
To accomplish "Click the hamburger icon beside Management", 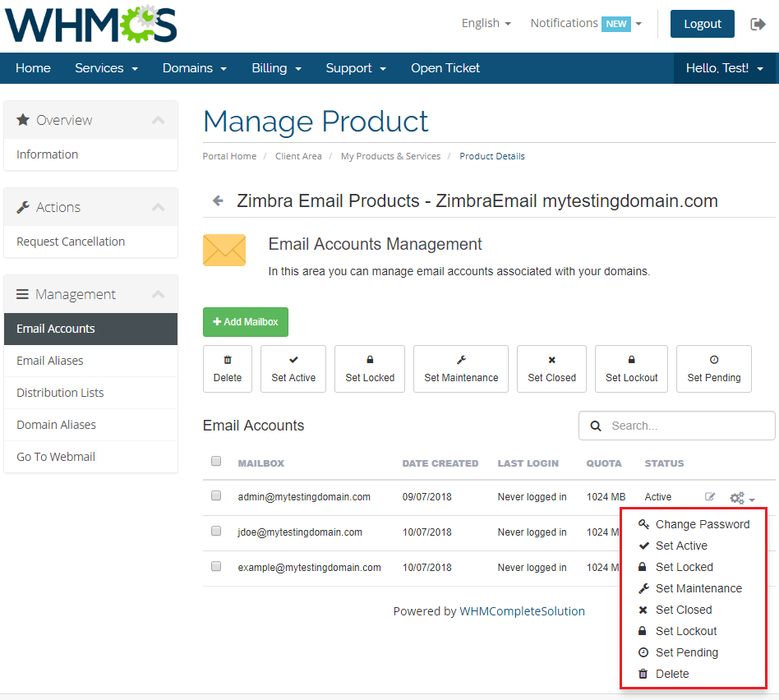I will point(22,294).
